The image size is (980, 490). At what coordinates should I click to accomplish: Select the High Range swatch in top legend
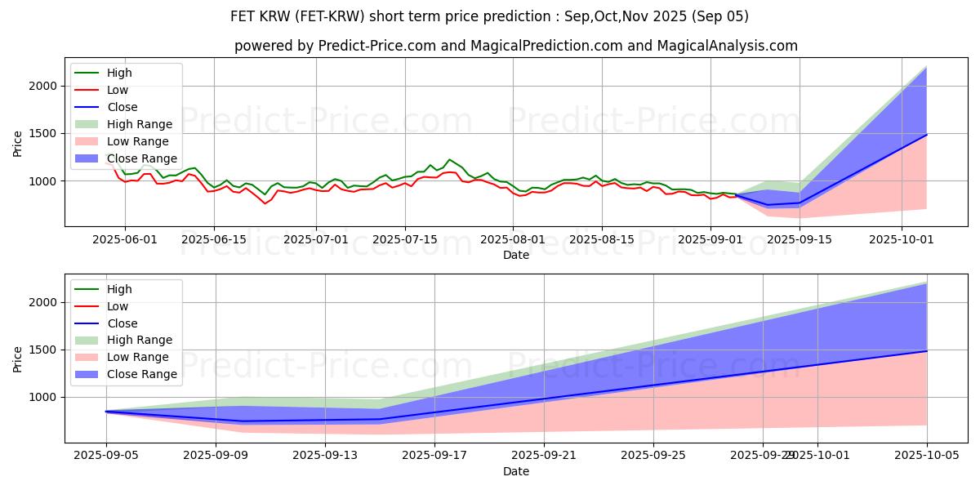(87, 125)
